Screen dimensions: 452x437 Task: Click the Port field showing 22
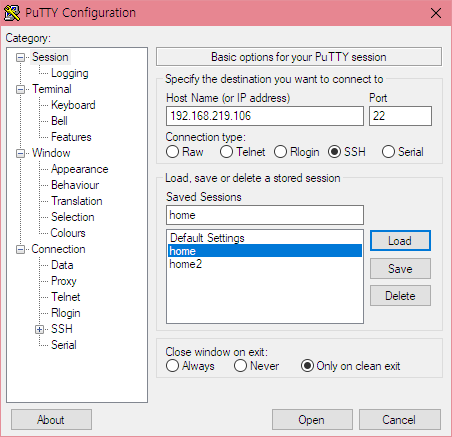(x=400, y=116)
